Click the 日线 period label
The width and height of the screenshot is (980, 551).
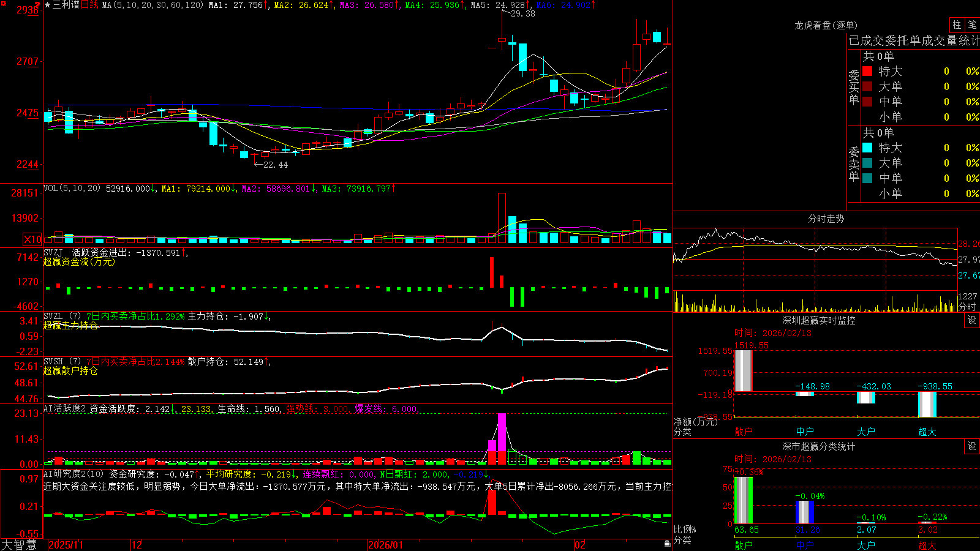point(89,5)
